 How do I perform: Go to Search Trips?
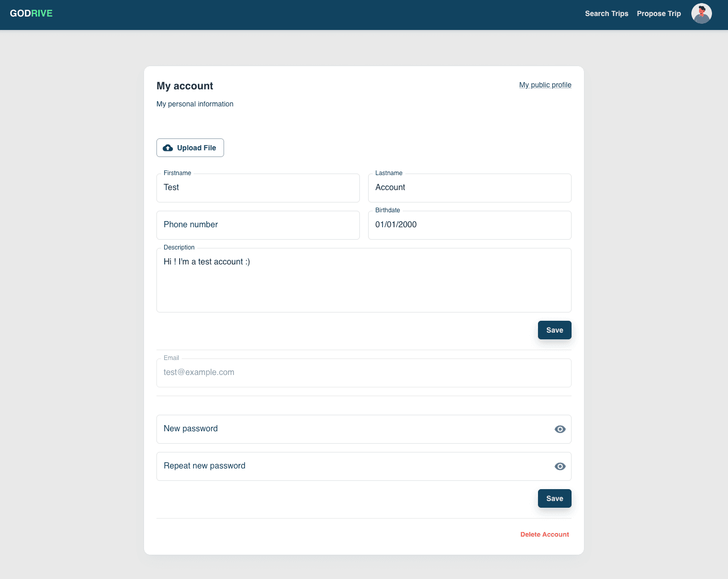click(x=606, y=13)
